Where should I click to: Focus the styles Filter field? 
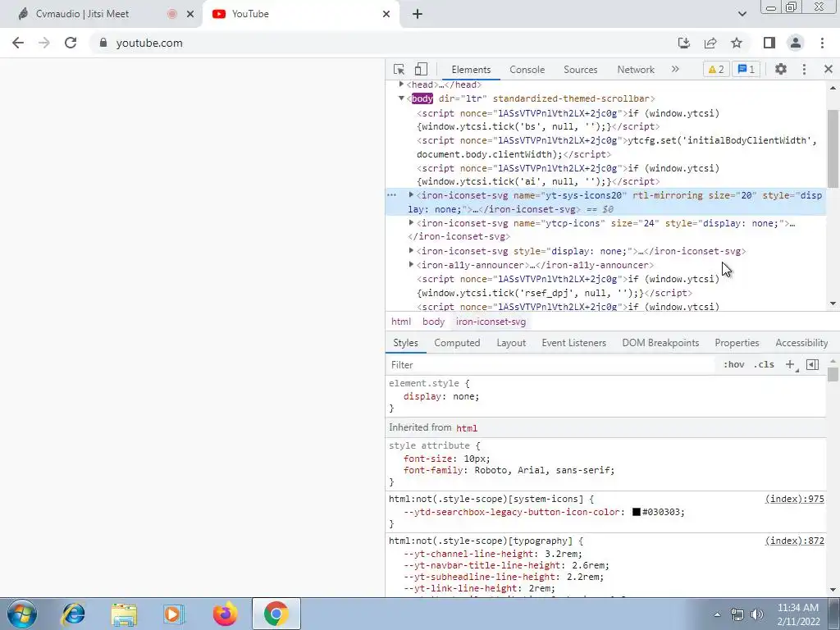click(x=550, y=365)
